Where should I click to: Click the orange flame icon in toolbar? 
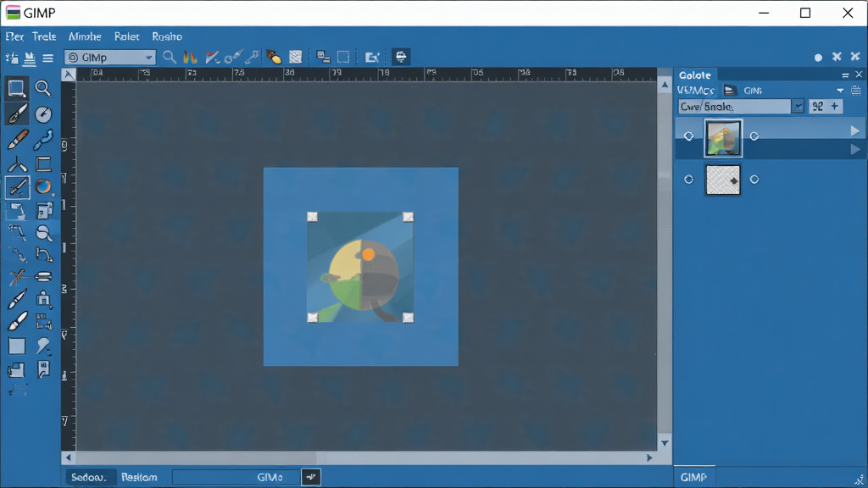(190, 57)
